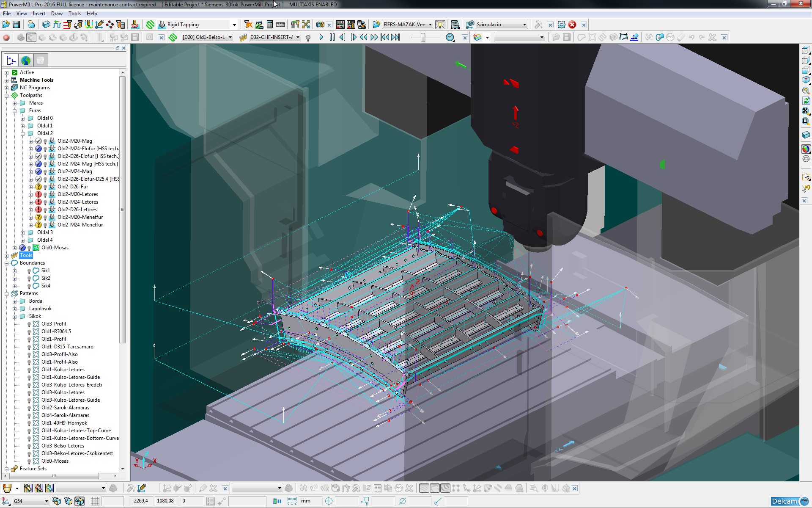Open the Draw menu
Viewport: 812px width, 508px height.
click(57, 14)
